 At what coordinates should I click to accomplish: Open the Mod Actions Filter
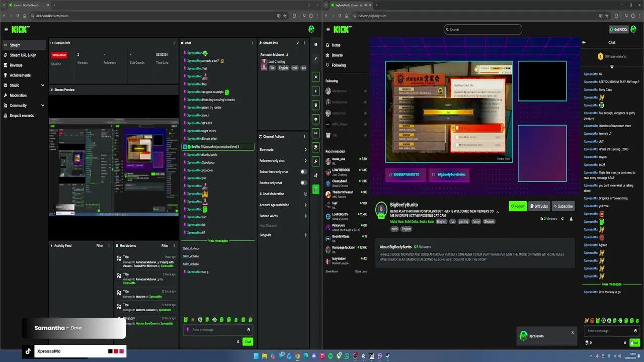(165, 246)
